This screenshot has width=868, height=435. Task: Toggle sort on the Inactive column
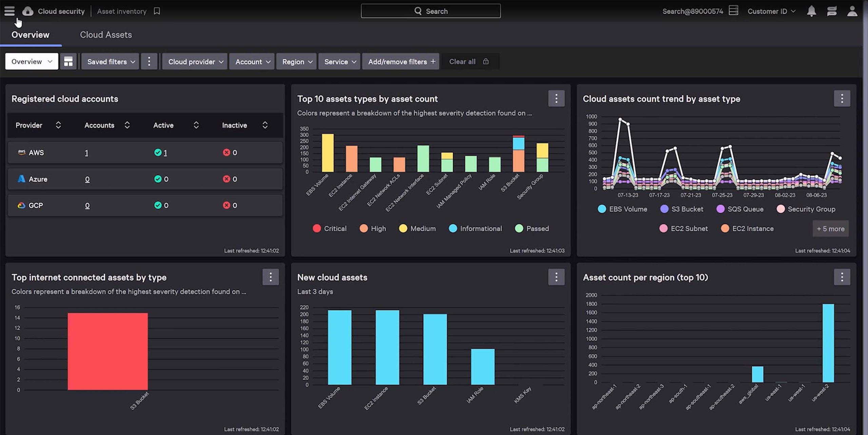point(265,125)
